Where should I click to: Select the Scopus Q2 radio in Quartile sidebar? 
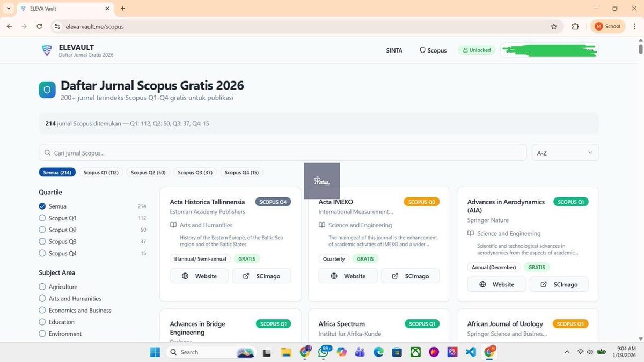[42, 230]
